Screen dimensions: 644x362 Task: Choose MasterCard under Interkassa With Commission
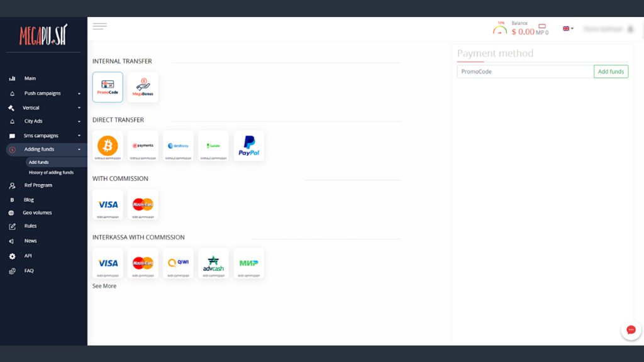[143, 263]
